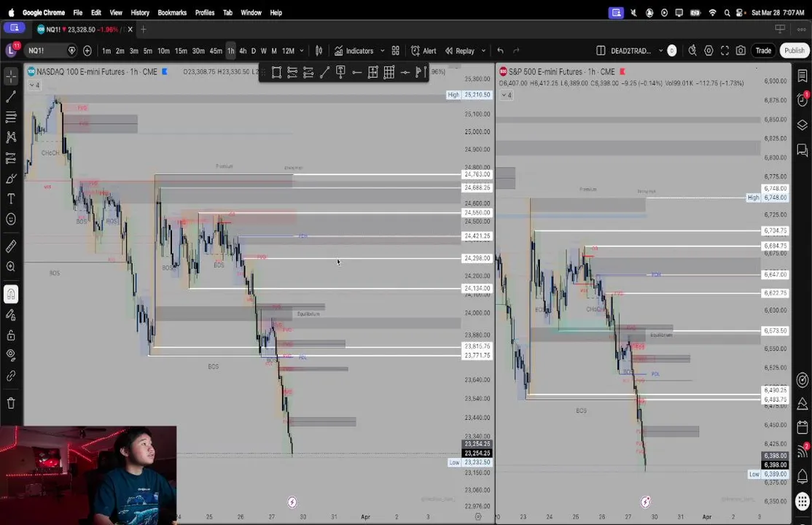Open time axis settings gear on NASDAQ chart

point(478,517)
